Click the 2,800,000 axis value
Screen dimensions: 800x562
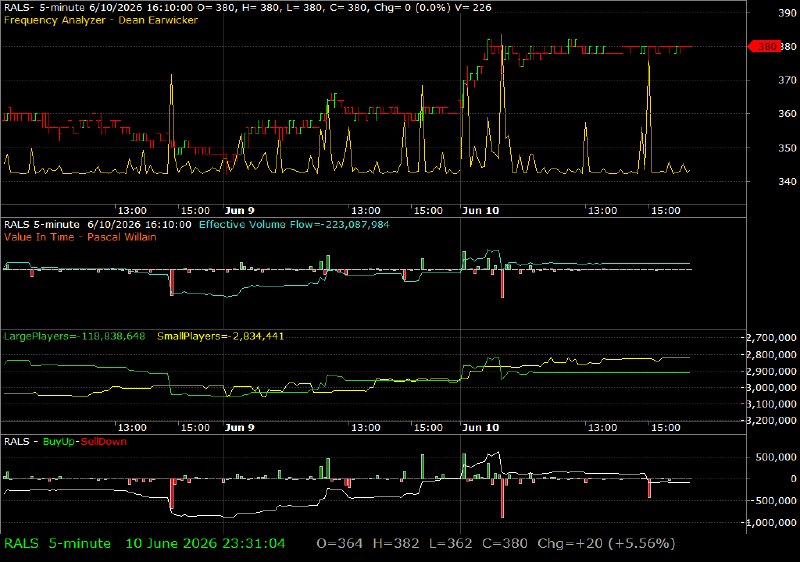[771, 354]
